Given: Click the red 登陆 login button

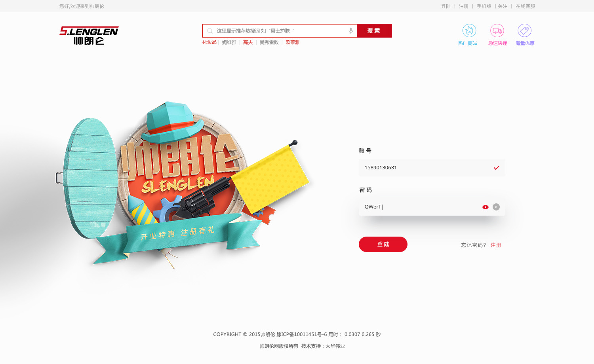Looking at the screenshot, I should (x=383, y=244).
